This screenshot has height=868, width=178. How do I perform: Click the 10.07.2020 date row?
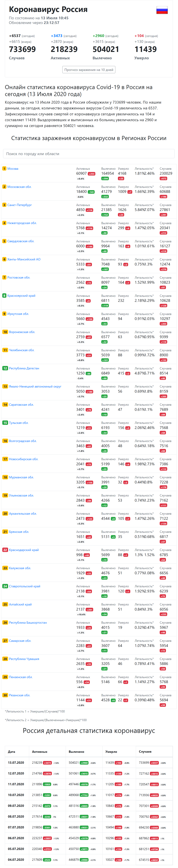(x=16, y=795)
